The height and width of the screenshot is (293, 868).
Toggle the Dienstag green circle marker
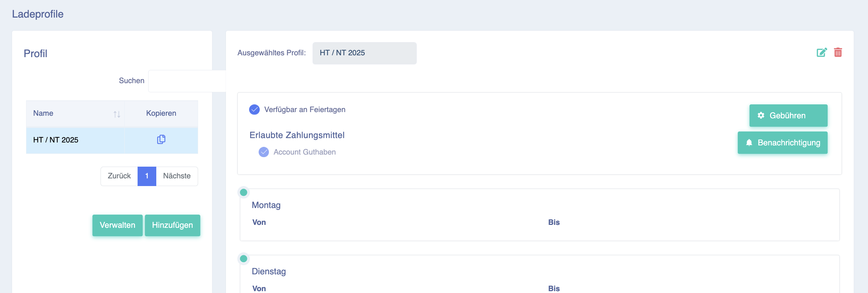pos(244,259)
